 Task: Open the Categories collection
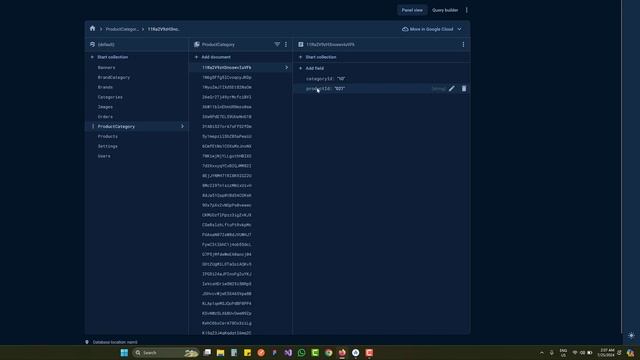pyautogui.click(x=110, y=97)
